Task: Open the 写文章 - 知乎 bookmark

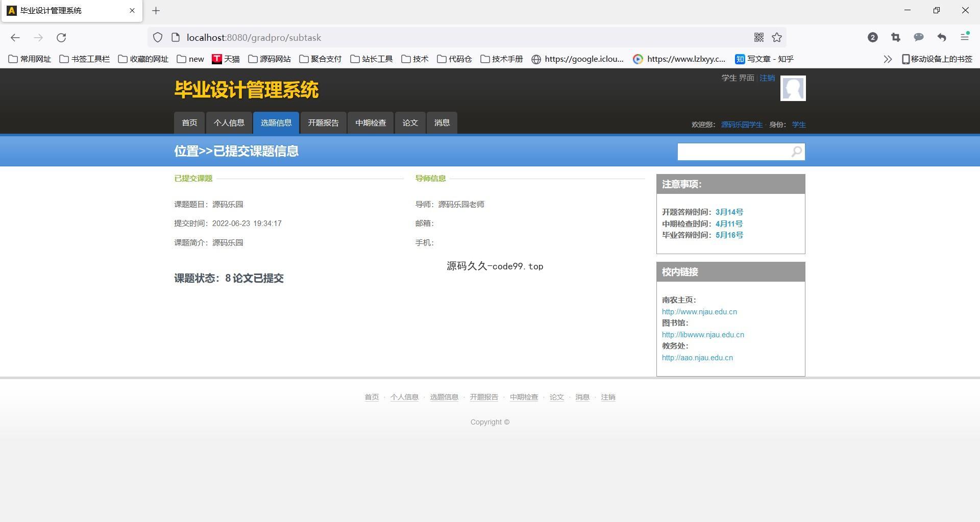Action: (765, 59)
